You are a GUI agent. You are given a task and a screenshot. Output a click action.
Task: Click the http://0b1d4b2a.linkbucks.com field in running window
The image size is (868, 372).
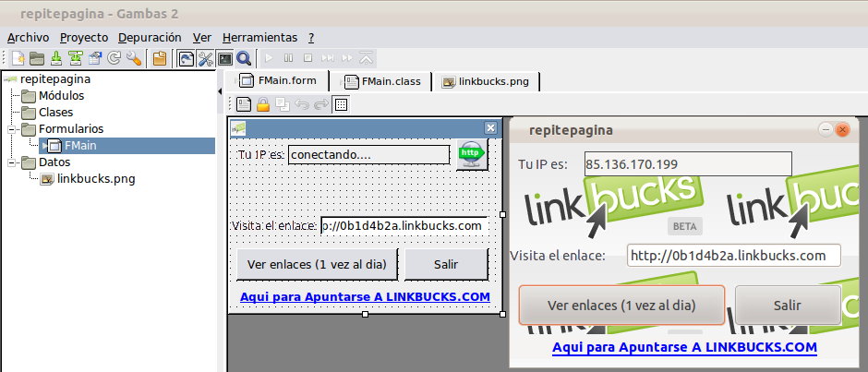(733, 256)
